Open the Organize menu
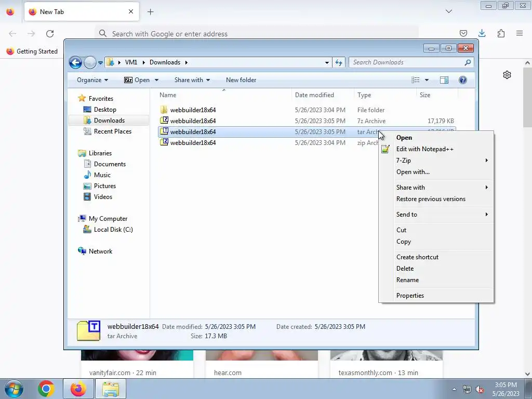Screen dimensions: 532x399 coord(92,80)
